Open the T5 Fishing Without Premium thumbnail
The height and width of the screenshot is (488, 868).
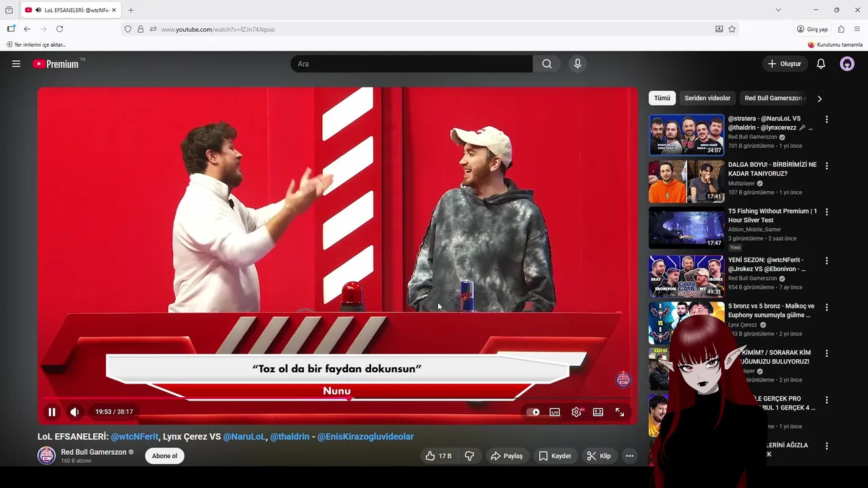(x=686, y=228)
